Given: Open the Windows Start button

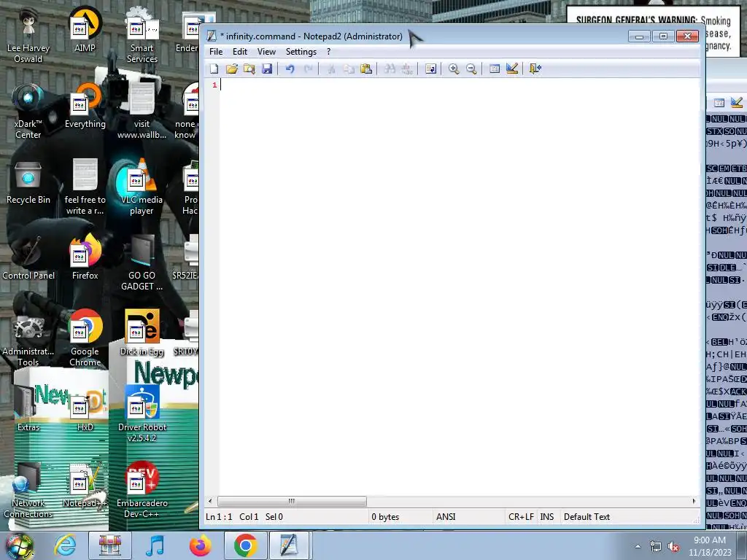Looking at the screenshot, I should pyautogui.click(x=19, y=545).
